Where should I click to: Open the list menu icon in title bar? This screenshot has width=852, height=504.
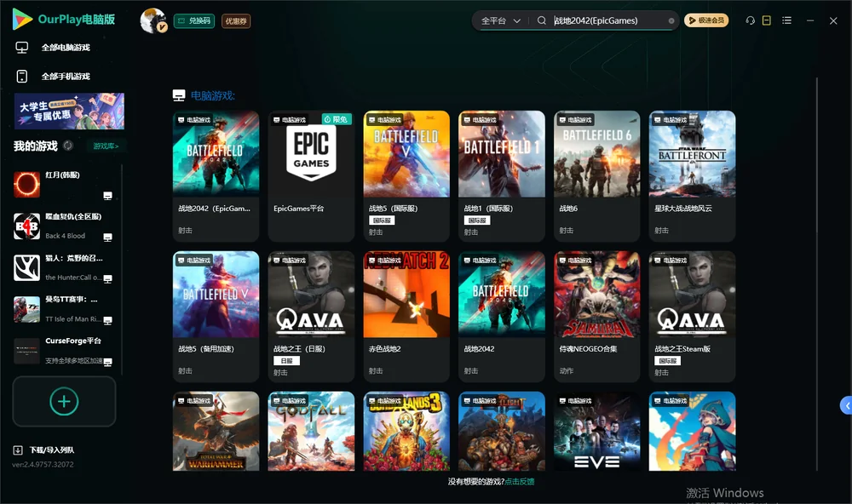click(x=786, y=20)
